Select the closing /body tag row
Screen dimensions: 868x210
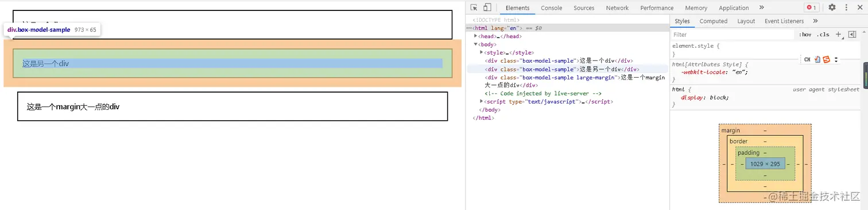489,109
